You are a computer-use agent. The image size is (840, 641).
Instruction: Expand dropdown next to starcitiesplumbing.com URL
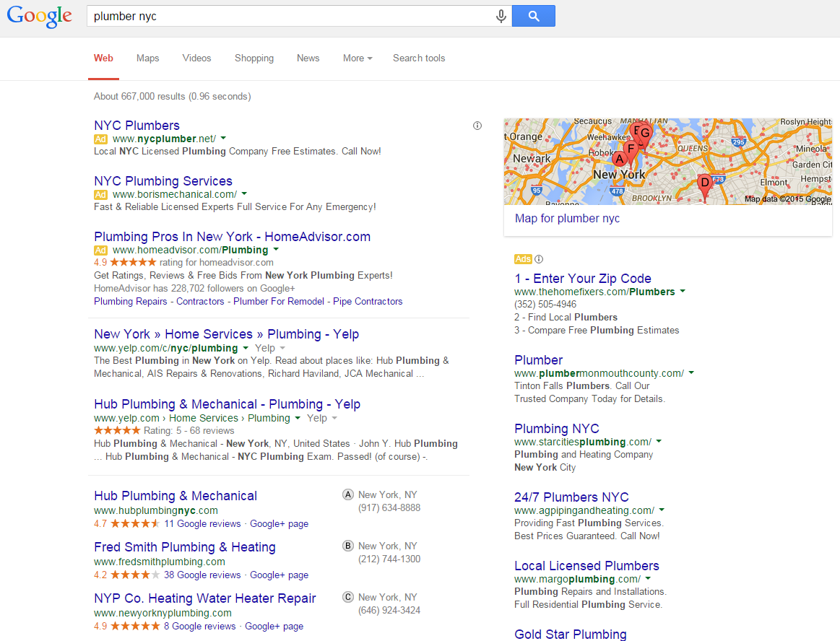point(659,441)
